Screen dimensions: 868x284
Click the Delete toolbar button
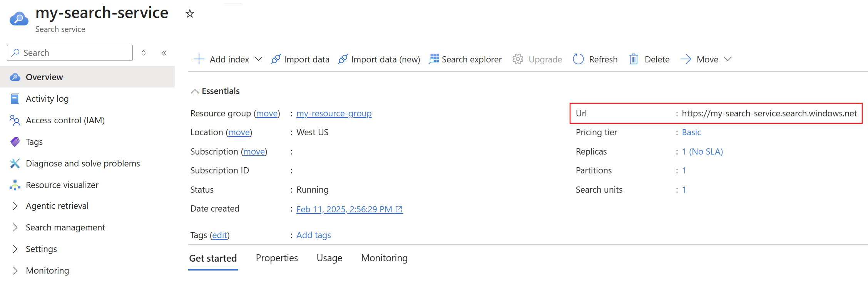[x=649, y=59]
